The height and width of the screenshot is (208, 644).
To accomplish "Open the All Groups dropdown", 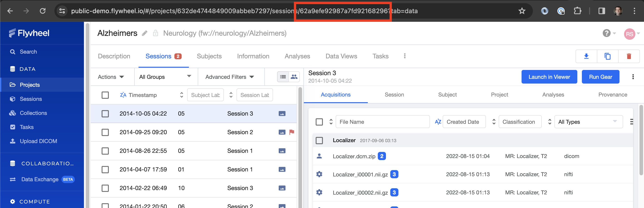I will pos(166,77).
